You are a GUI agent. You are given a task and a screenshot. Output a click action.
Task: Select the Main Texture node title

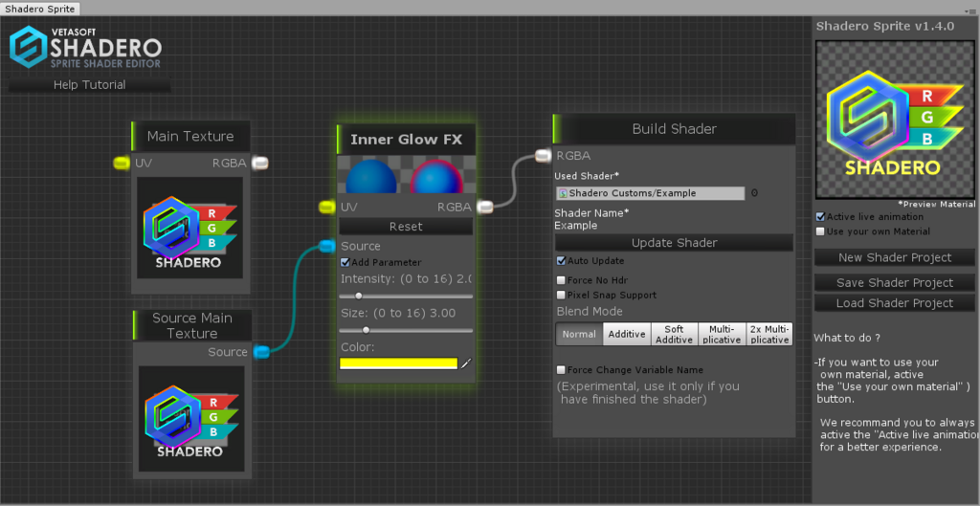coord(190,136)
